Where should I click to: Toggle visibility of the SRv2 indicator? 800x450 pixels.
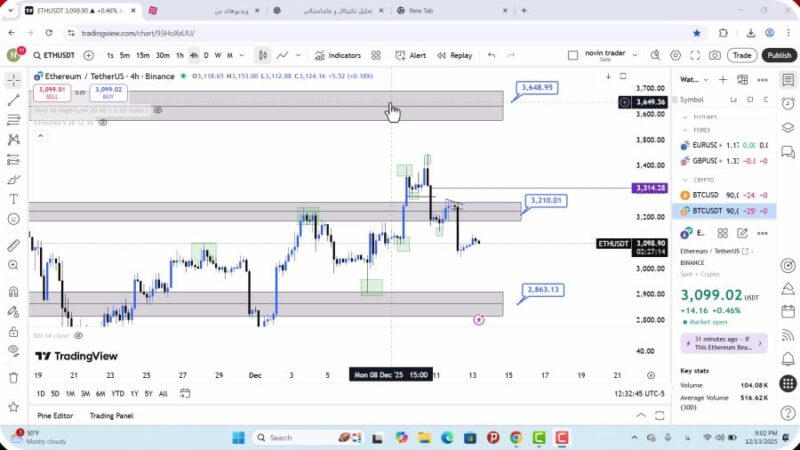158,110
